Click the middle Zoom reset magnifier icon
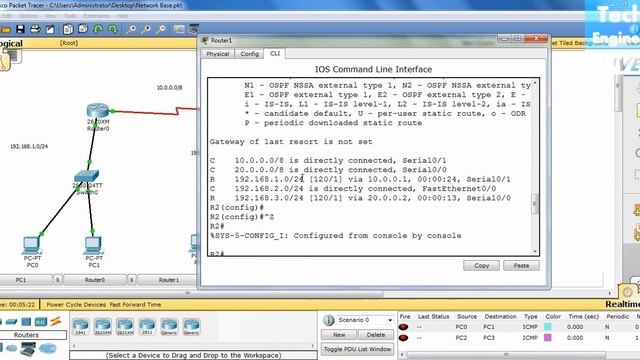640x360 pixels. click(x=146, y=29)
